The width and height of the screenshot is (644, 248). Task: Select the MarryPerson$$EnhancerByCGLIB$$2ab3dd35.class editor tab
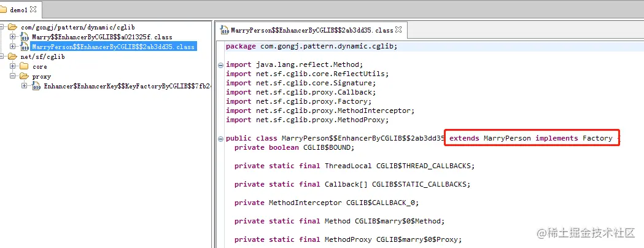pyautogui.click(x=311, y=30)
